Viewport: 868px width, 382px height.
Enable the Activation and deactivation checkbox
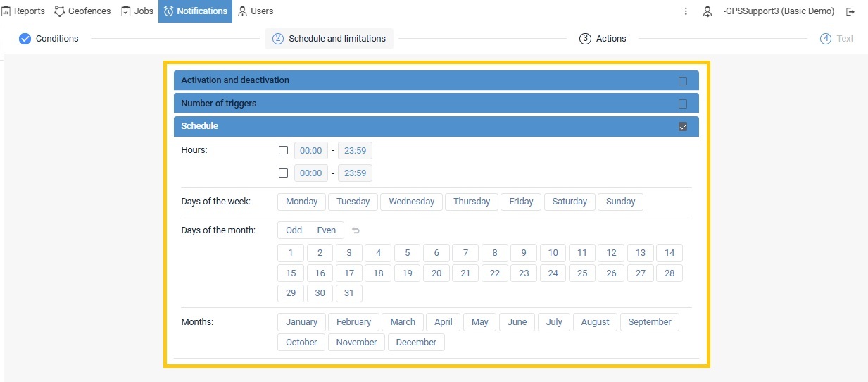click(x=683, y=81)
